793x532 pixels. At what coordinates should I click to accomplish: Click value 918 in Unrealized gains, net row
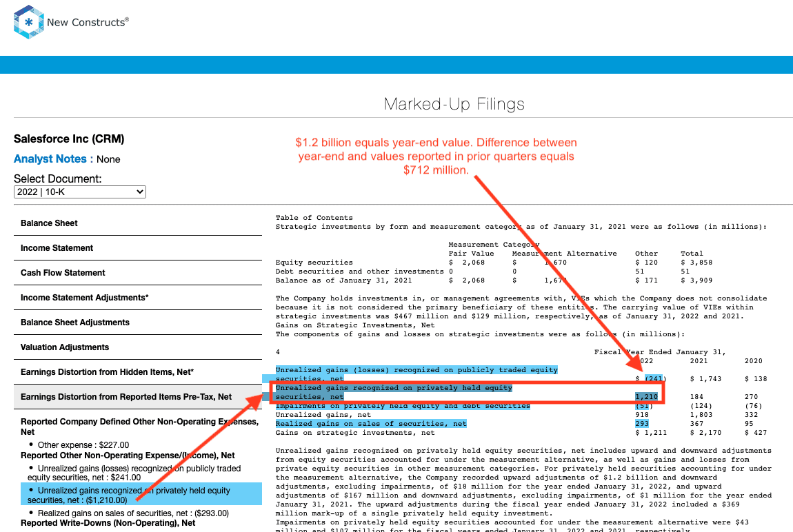coord(642,415)
